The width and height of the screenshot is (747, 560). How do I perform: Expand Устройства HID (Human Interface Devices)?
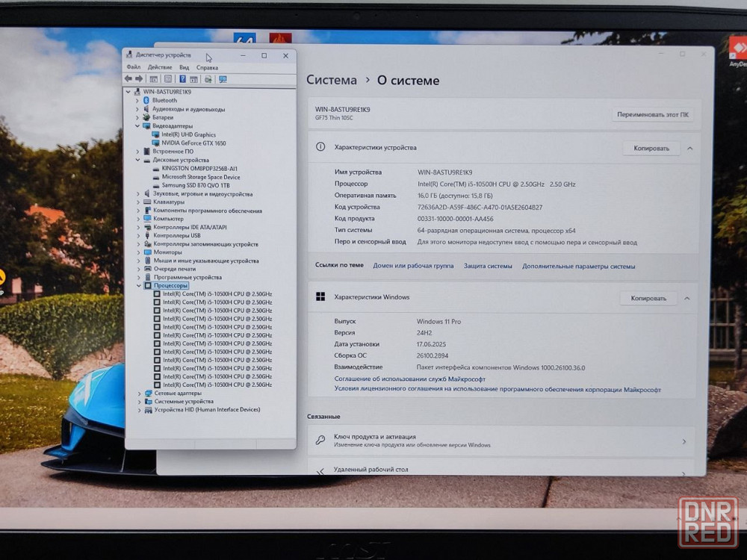point(139,409)
